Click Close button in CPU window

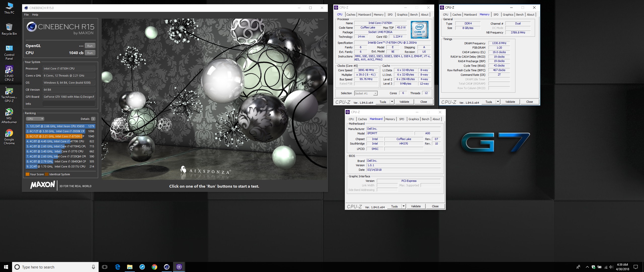click(424, 102)
